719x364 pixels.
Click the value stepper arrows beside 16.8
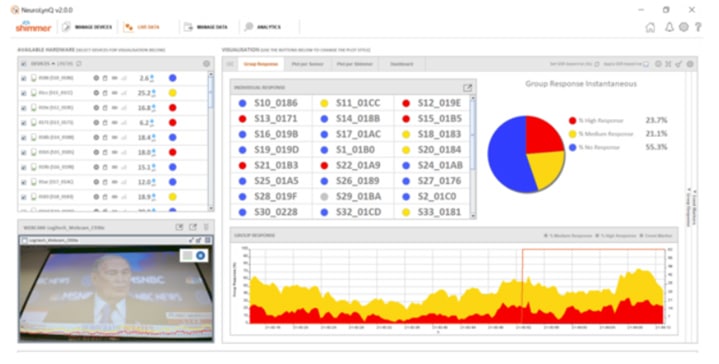(x=153, y=108)
